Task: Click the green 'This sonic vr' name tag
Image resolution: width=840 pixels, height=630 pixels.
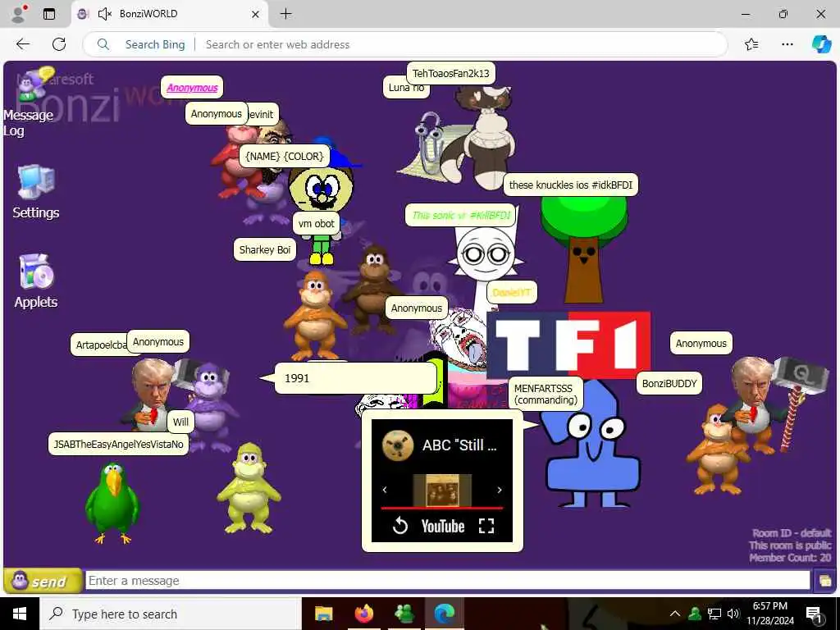Action: pos(461,216)
